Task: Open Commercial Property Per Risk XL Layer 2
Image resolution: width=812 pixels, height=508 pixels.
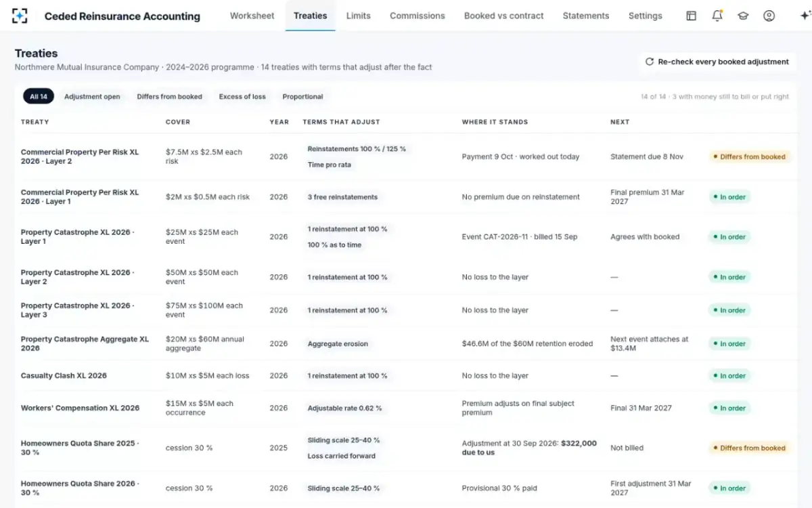Action: click(80, 156)
